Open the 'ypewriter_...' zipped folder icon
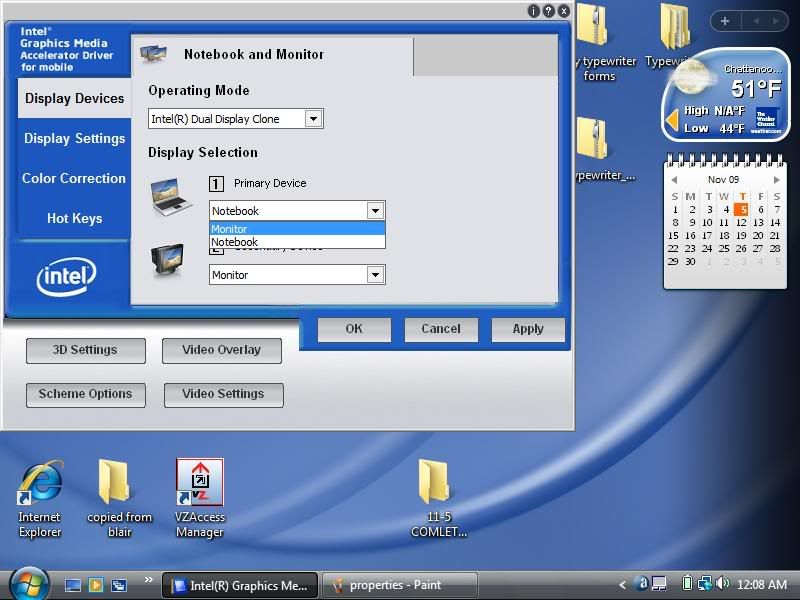 point(592,139)
